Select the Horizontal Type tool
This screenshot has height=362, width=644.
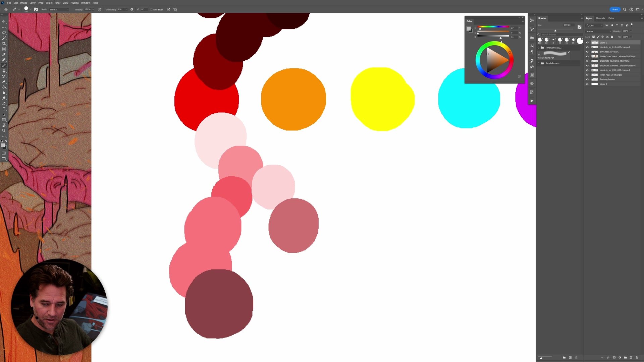pyautogui.click(x=4, y=109)
